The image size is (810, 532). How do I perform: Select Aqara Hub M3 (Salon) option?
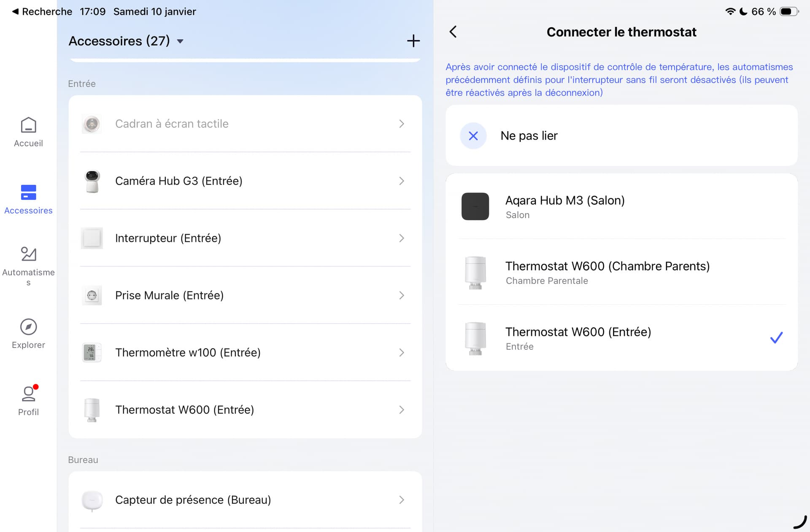click(621, 206)
